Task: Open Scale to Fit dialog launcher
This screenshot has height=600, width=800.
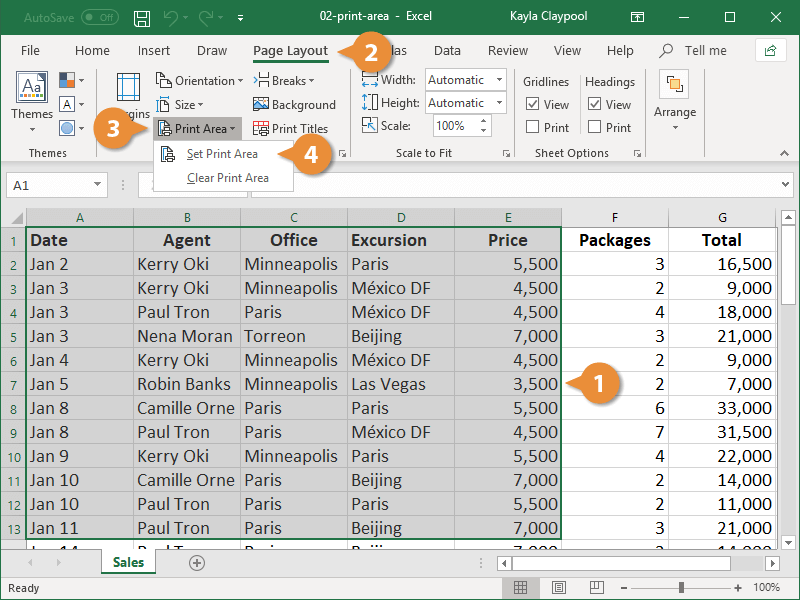Action: pyautogui.click(x=506, y=154)
